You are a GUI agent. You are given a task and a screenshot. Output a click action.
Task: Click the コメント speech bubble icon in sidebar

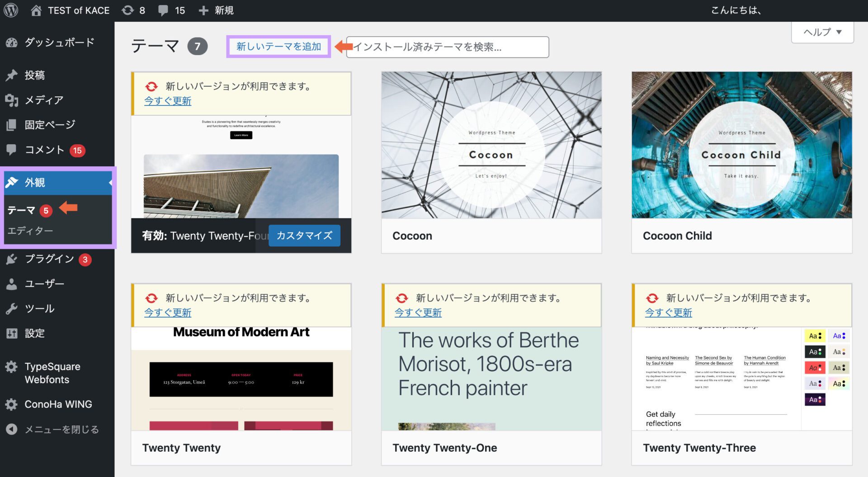pyautogui.click(x=12, y=149)
